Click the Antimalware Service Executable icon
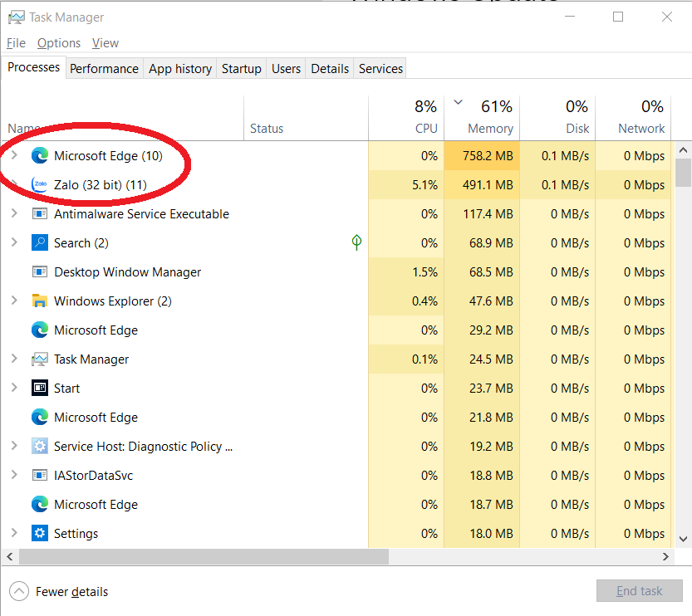This screenshot has height=616, width=692. (40, 214)
